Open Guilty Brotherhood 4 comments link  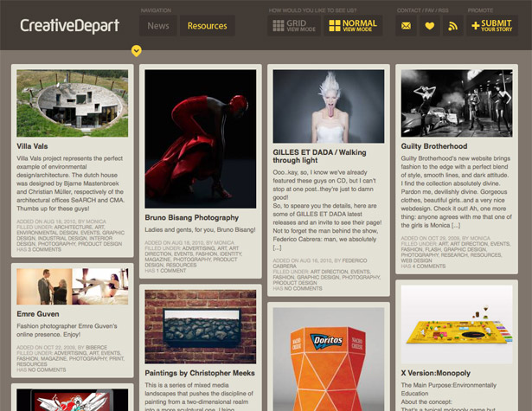(429, 267)
